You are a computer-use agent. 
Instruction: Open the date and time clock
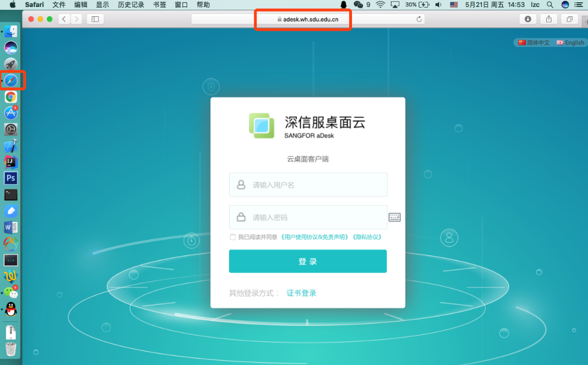[x=495, y=5]
